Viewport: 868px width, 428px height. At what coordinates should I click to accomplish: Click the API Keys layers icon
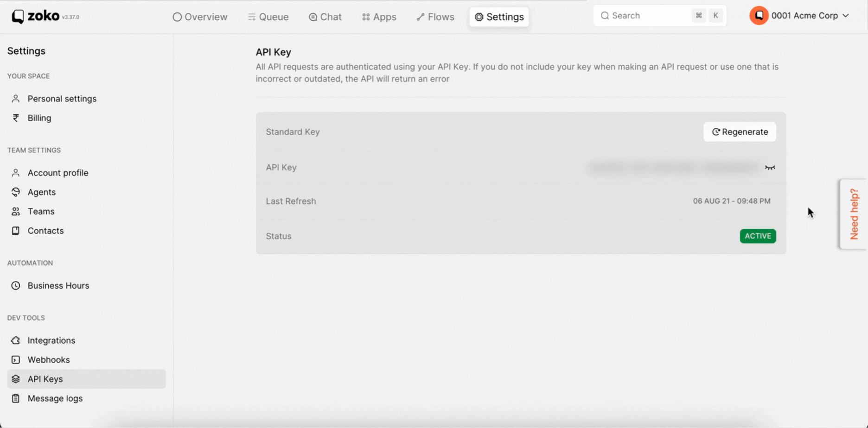click(x=16, y=379)
